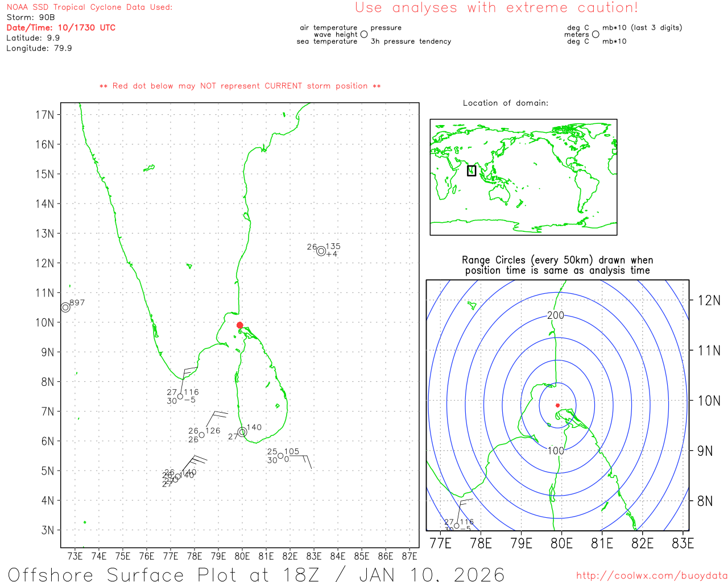Click the "Use analyses with extreme caution!" warning
Screen dimensions: 728x582
coord(497,8)
